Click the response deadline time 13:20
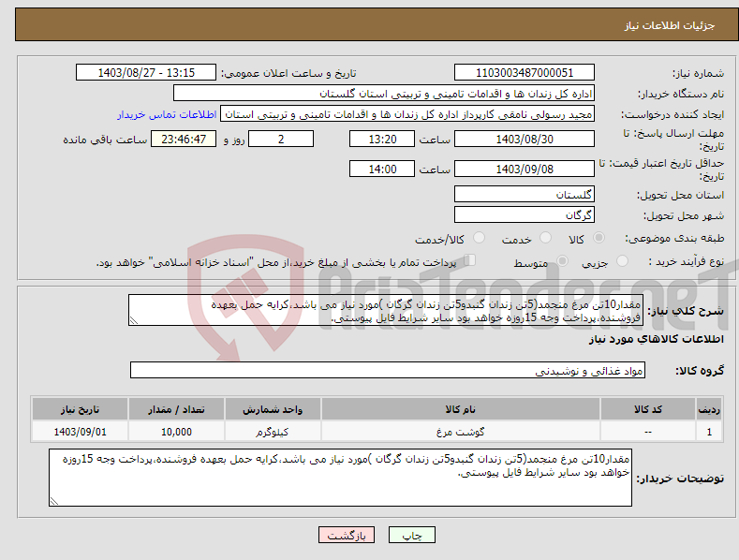This screenshot has height=560, width=739. (x=382, y=139)
